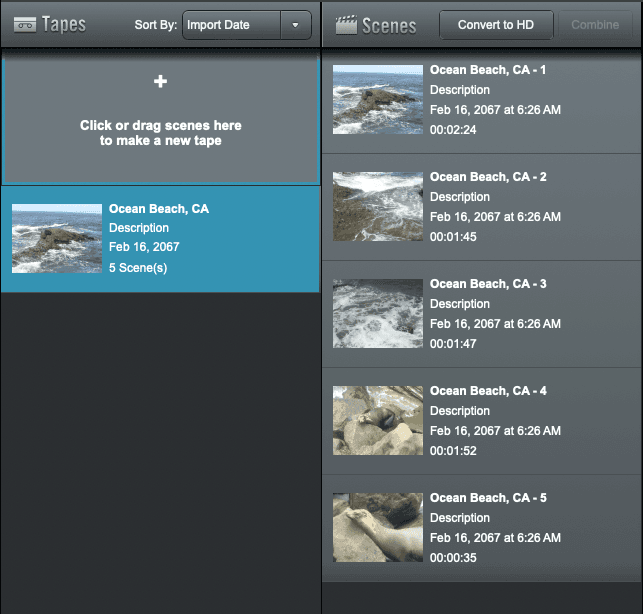Click the new tape drop area
The image size is (643, 614).
[x=161, y=121]
